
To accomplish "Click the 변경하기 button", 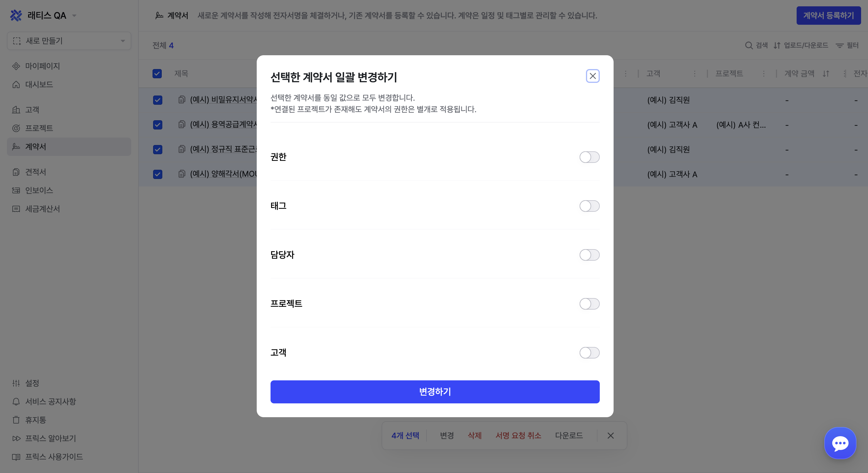I will pyautogui.click(x=435, y=392).
